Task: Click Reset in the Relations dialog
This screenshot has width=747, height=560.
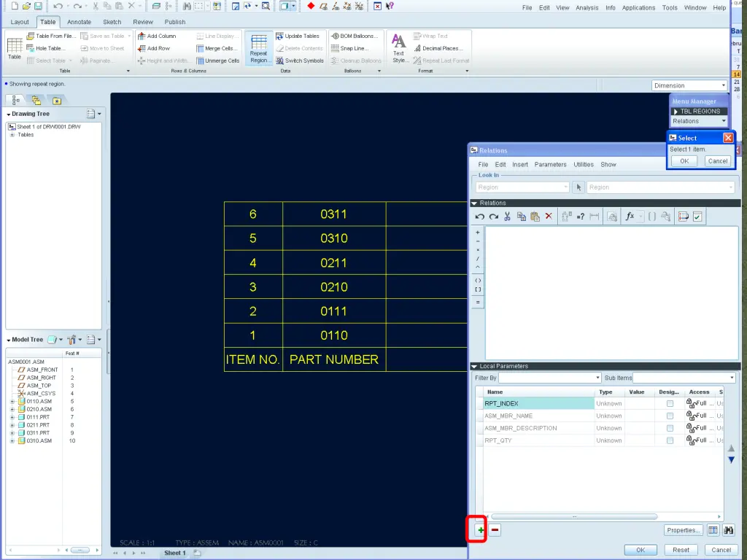Action: 681,550
